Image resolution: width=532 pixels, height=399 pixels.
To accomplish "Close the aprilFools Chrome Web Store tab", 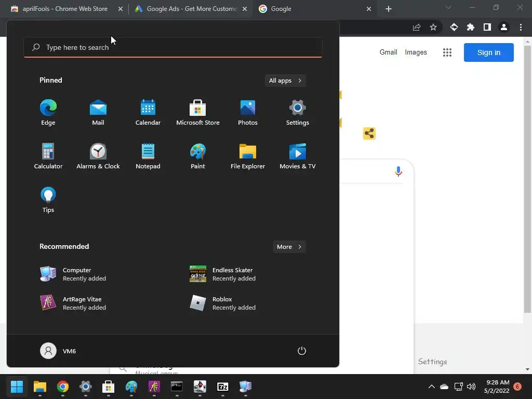I will 121,9.
